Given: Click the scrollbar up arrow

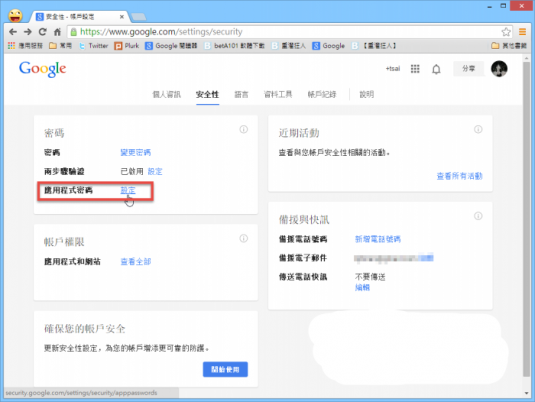Looking at the screenshot, I should 526,59.
